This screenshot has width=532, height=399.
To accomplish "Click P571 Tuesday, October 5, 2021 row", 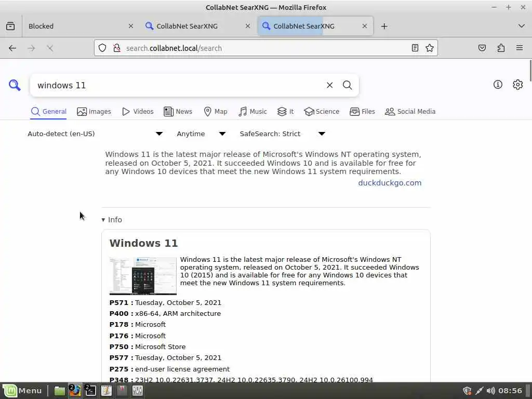I will tap(165, 303).
